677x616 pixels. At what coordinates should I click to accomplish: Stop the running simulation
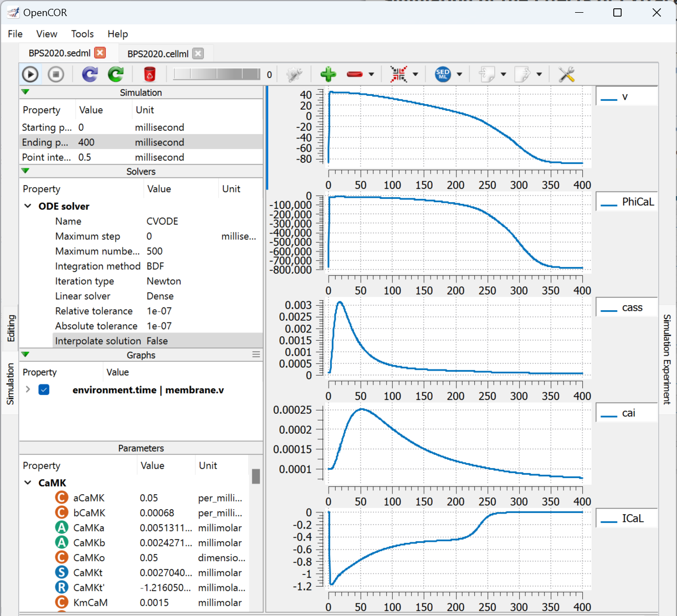55,74
